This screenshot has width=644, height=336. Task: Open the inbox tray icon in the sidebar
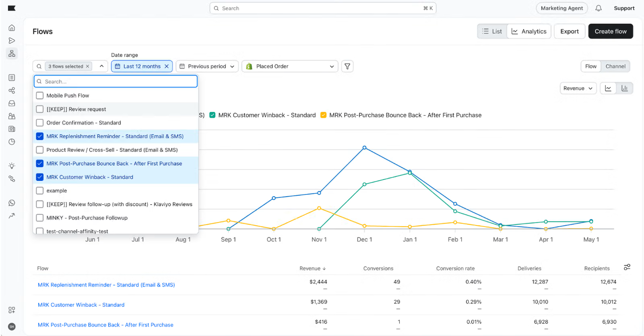(12, 103)
